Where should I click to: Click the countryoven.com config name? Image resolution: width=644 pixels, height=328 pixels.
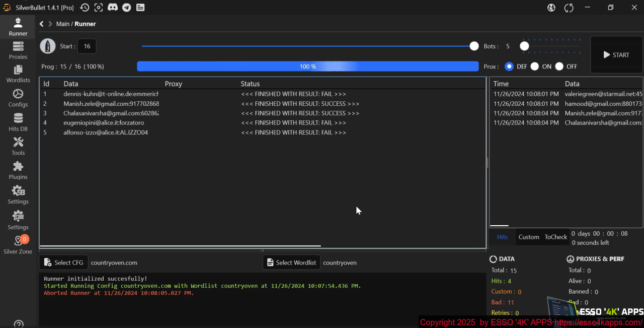(114, 263)
